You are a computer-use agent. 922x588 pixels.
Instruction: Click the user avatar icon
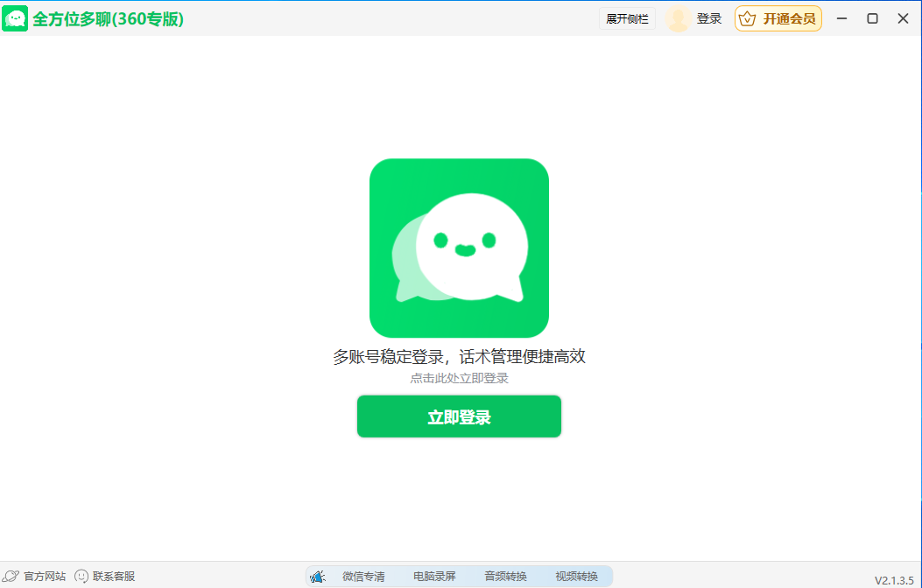tap(679, 18)
